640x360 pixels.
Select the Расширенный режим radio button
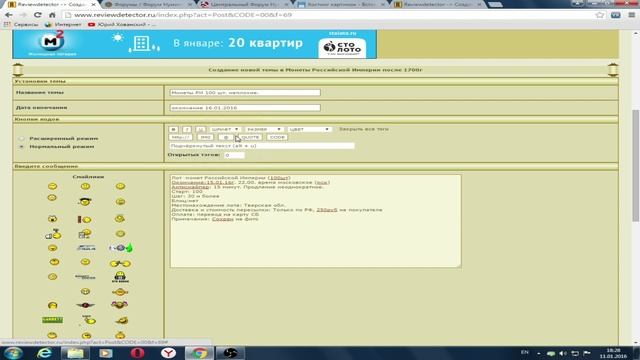(x=22, y=138)
